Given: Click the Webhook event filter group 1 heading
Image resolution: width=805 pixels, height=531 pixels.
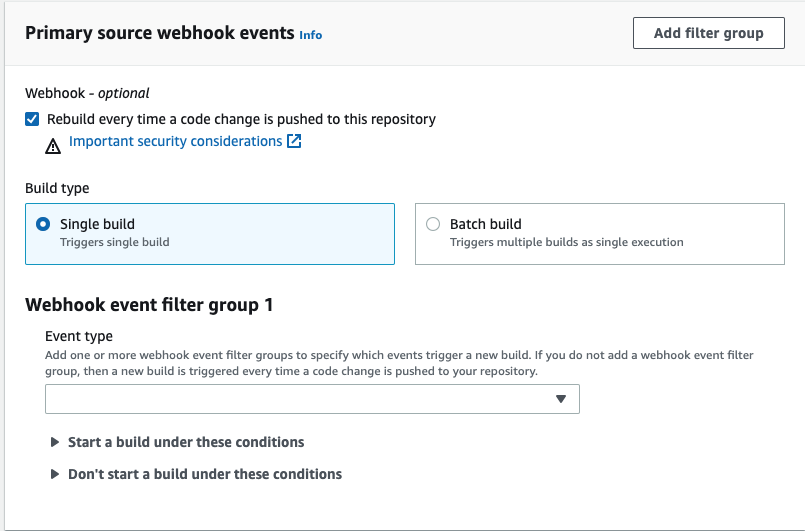Looking at the screenshot, I should coord(149,305).
